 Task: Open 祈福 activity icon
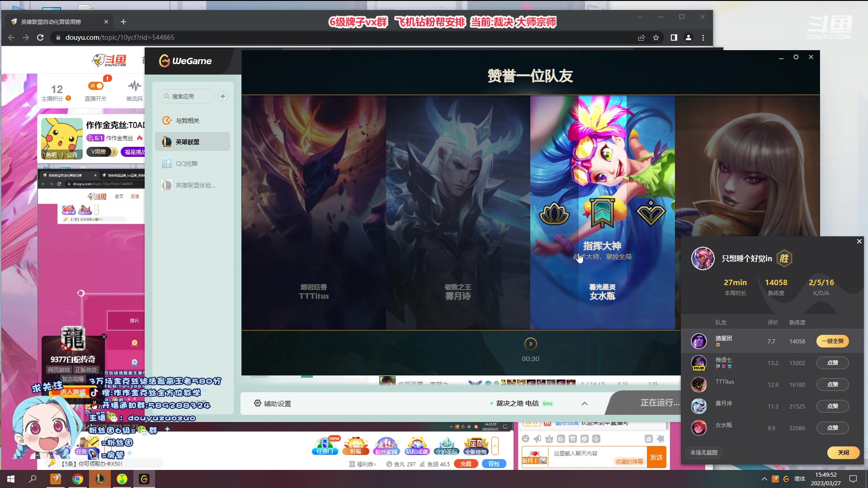[356, 446]
